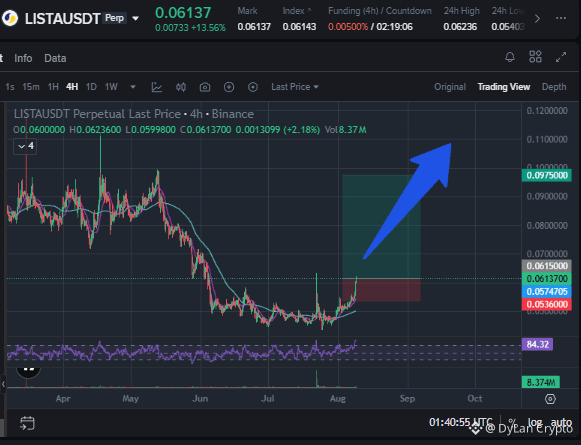Click the left panel collapse arrow

[3, 384]
